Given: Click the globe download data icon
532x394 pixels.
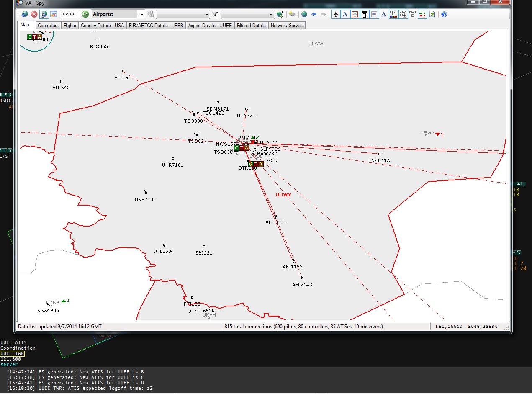Looking at the screenshot, I should 25,14.
